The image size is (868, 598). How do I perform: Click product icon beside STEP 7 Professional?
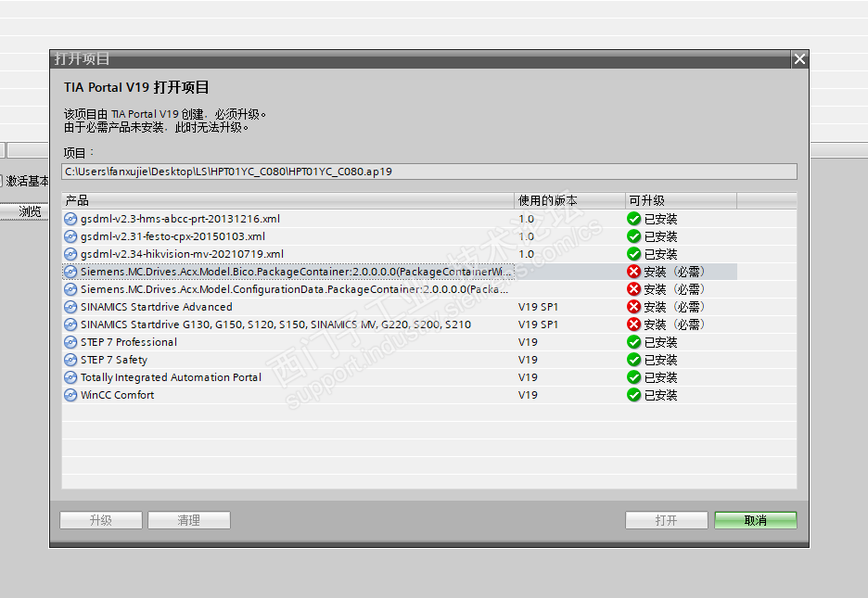(x=70, y=342)
